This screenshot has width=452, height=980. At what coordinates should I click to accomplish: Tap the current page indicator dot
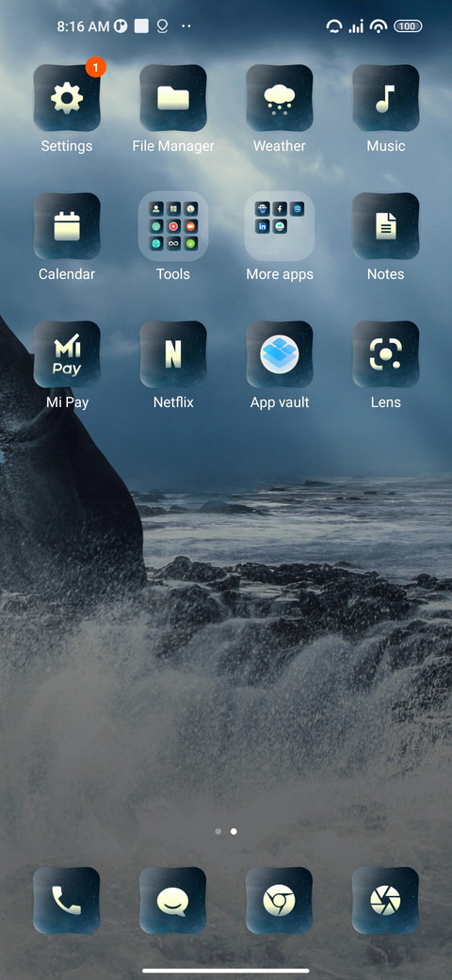tap(234, 831)
